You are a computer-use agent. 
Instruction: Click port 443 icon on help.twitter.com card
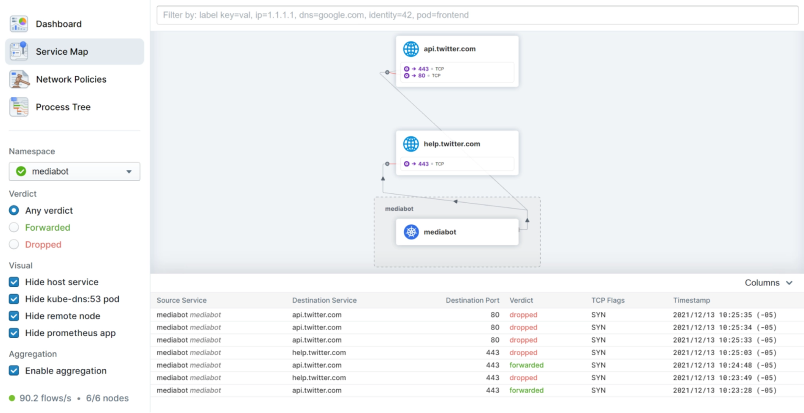click(x=407, y=164)
